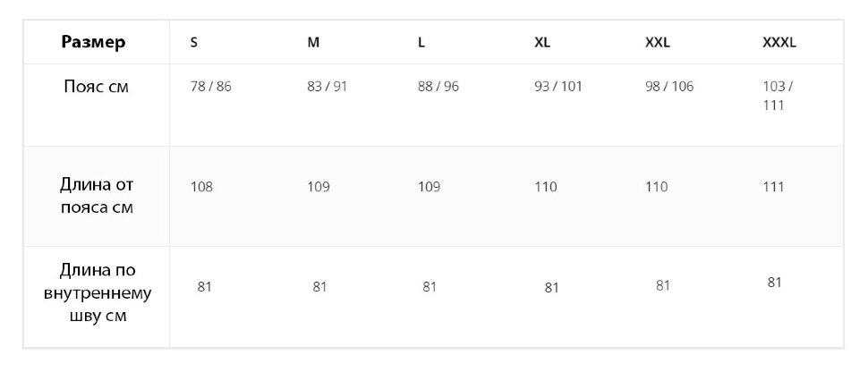The width and height of the screenshot is (868, 372).
Task: Select the XXXL size column header
Action: point(779,43)
